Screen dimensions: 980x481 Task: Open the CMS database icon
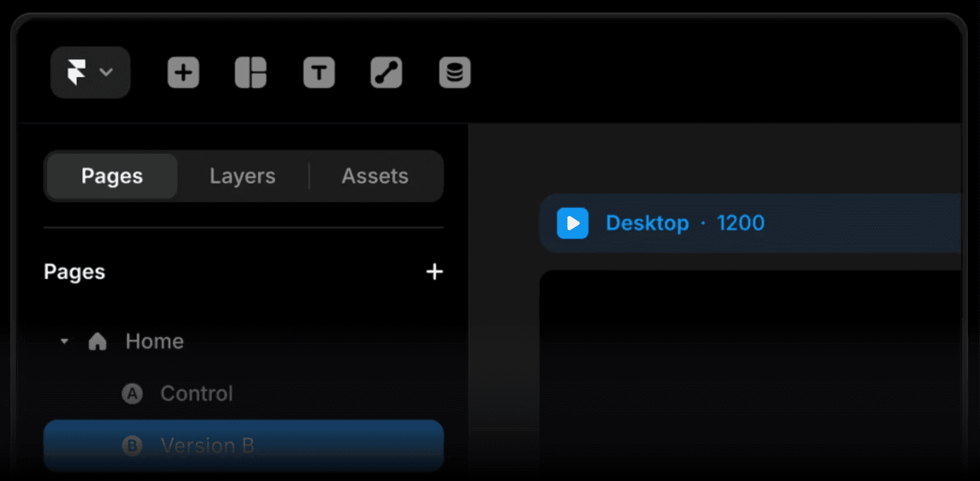tap(455, 73)
